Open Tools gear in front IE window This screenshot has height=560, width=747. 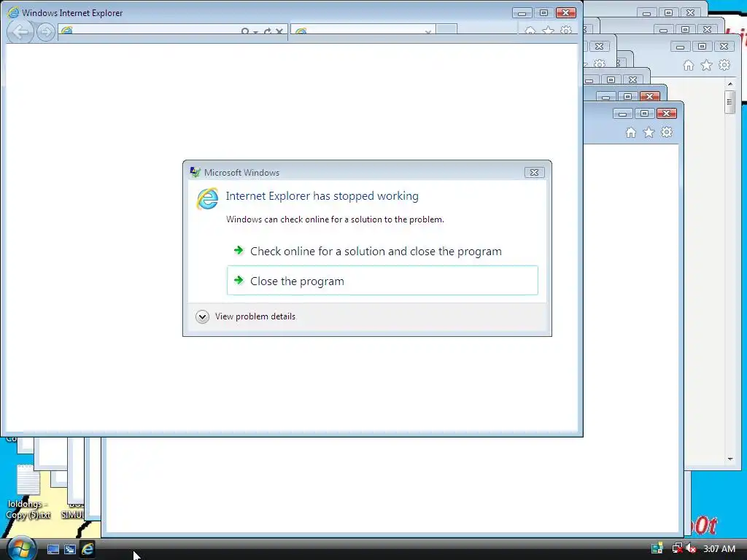coord(566,31)
